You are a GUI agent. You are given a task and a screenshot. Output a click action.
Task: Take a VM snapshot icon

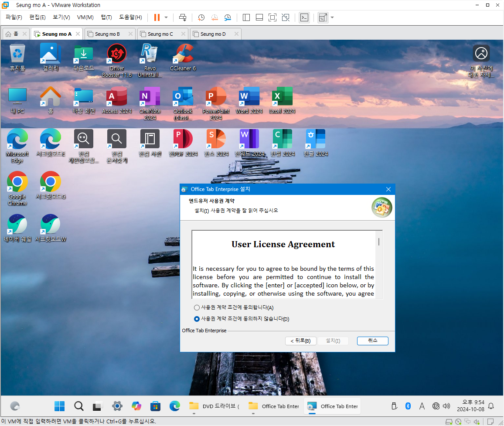tap(201, 17)
